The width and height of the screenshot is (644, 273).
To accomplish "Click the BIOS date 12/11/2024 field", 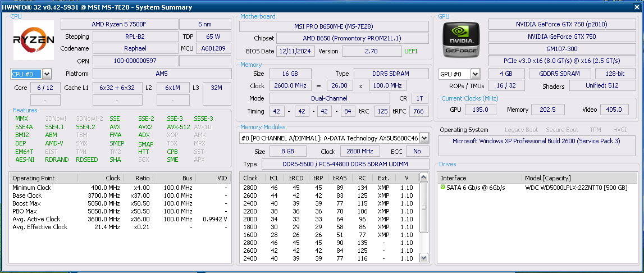I will (296, 51).
